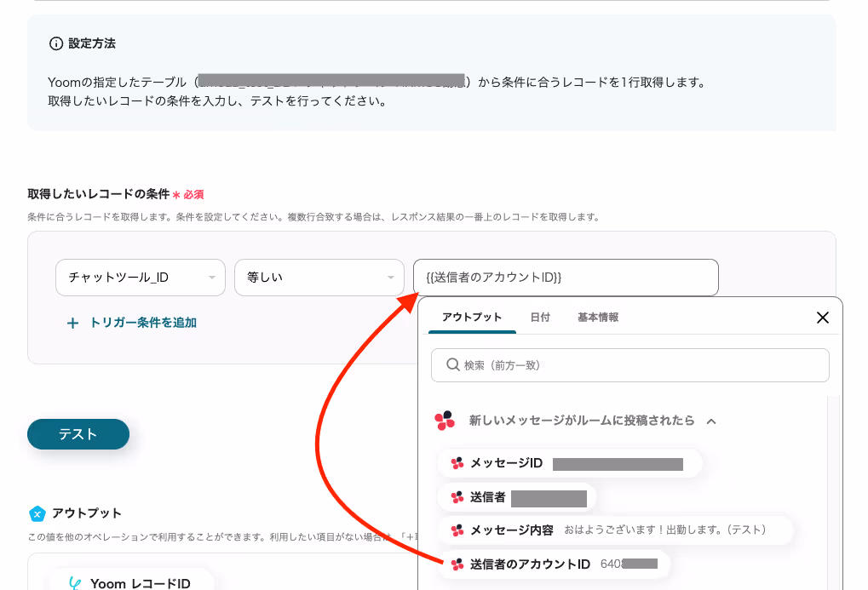The width and height of the screenshot is (868, 590).
Task: Click the 取得したいレコードの条件 heading text
Action: [x=99, y=194]
